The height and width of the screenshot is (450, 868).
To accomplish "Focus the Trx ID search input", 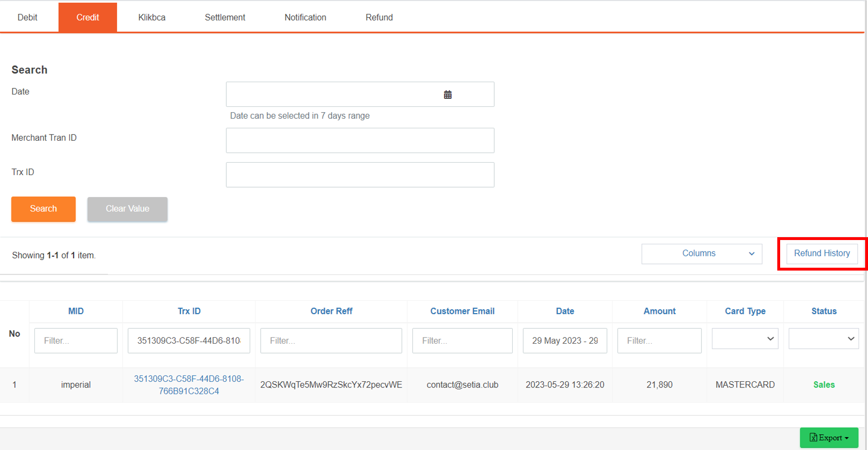I will pos(360,175).
